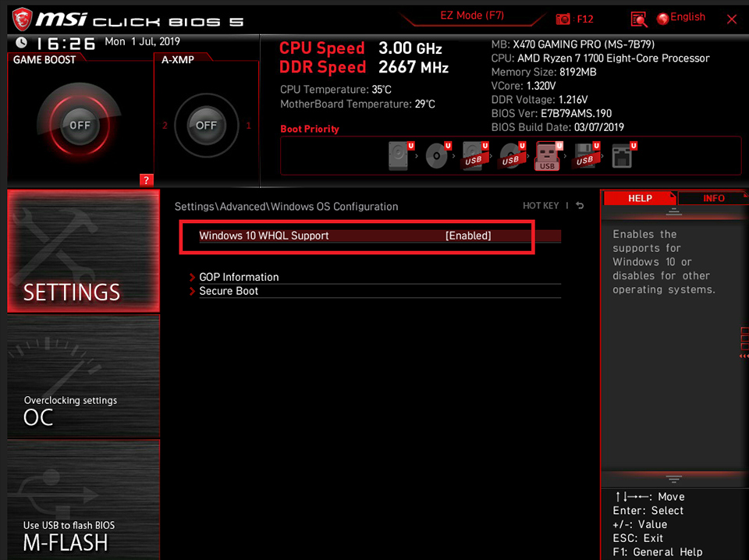This screenshot has width=749, height=560.
Task: Switch to the HELP tab
Action: (x=640, y=198)
